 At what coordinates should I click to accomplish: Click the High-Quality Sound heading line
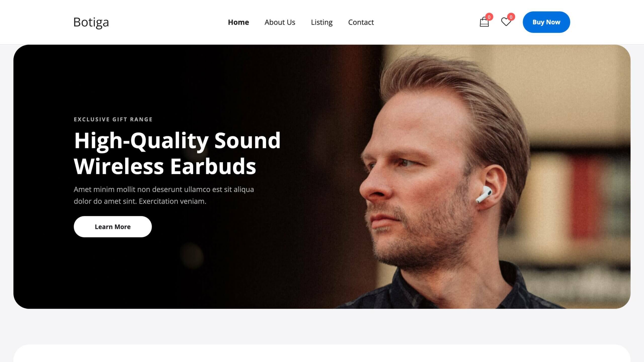pos(177,141)
